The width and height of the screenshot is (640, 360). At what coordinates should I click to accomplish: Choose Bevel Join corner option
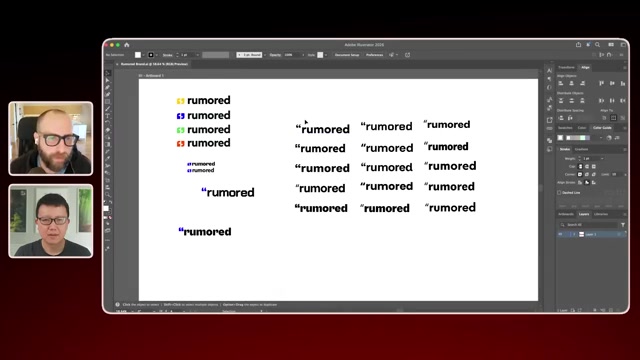(594, 174)
